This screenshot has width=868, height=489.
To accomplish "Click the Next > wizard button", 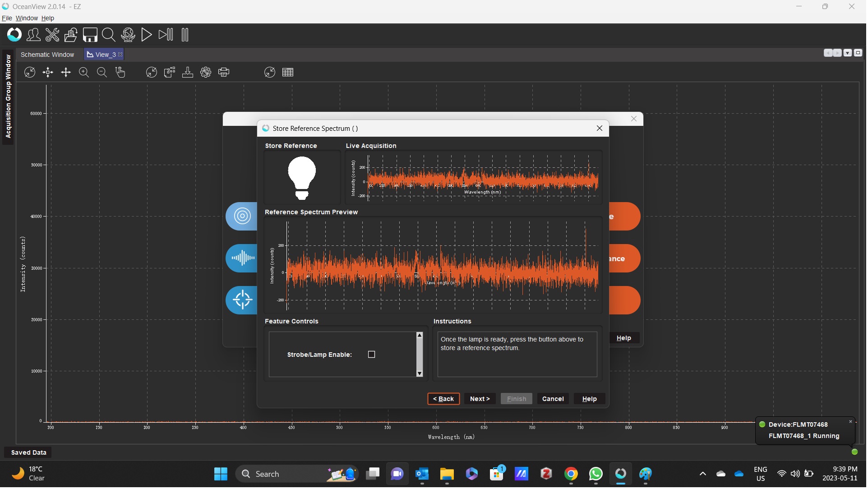I will tap(480, 400).
